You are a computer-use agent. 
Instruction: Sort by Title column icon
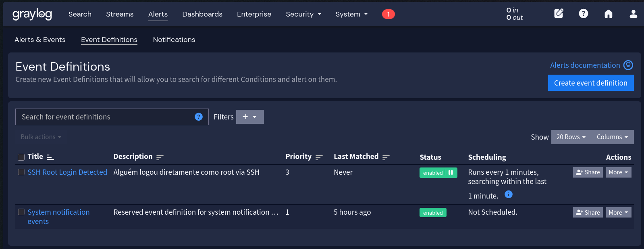tap(50, 157)
